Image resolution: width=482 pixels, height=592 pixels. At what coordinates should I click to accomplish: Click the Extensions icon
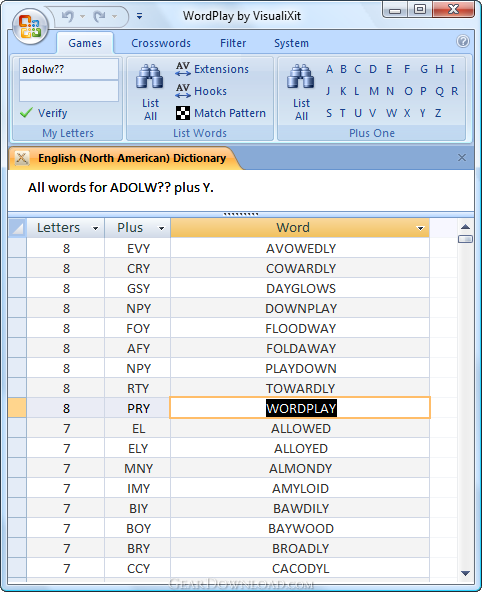183,69
